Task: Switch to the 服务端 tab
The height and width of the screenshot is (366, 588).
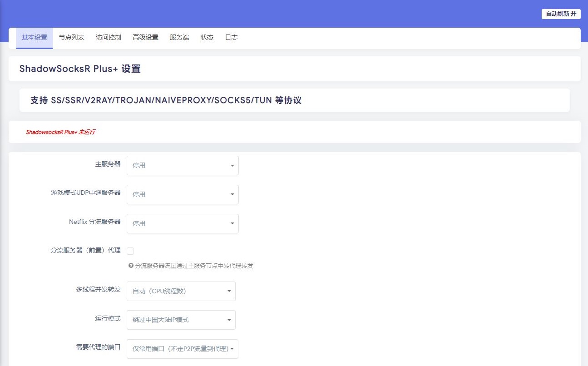Action: coord(179,38)
